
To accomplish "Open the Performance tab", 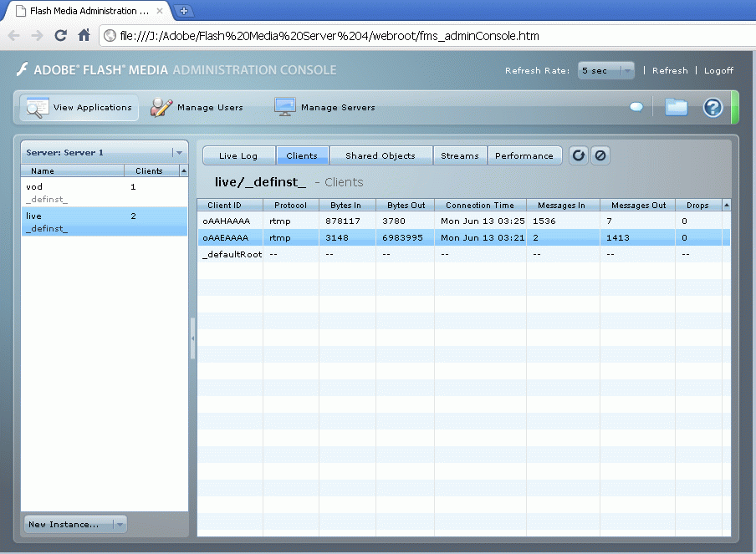I will 524,155.
